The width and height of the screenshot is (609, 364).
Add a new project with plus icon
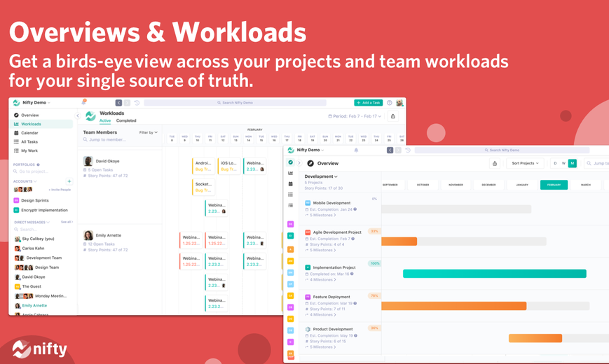tap(69, 181)
